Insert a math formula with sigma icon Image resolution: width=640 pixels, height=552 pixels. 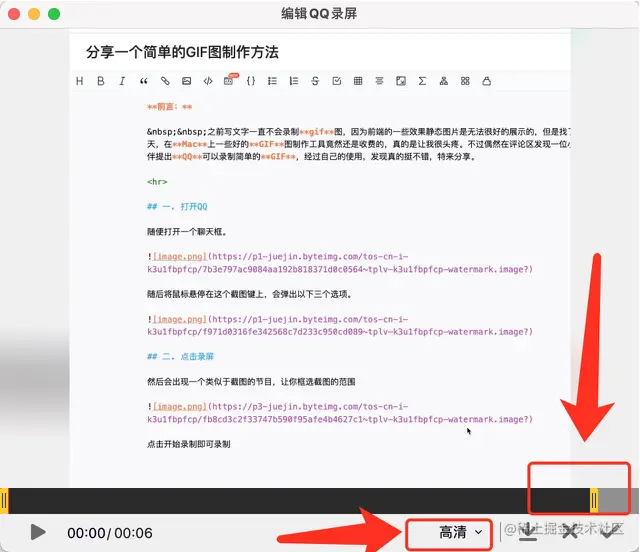(x=422, y=81)
